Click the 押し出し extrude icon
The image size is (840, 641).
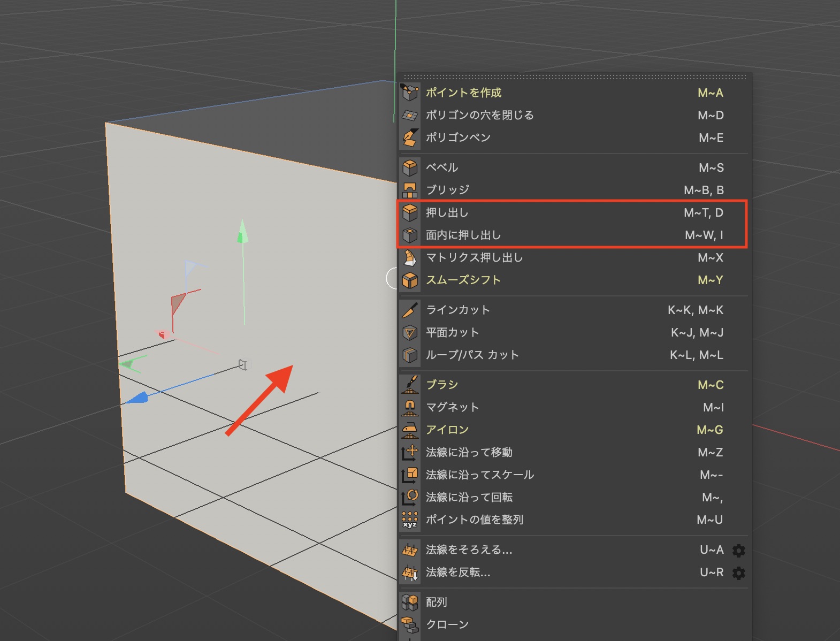tap(410, 212)
